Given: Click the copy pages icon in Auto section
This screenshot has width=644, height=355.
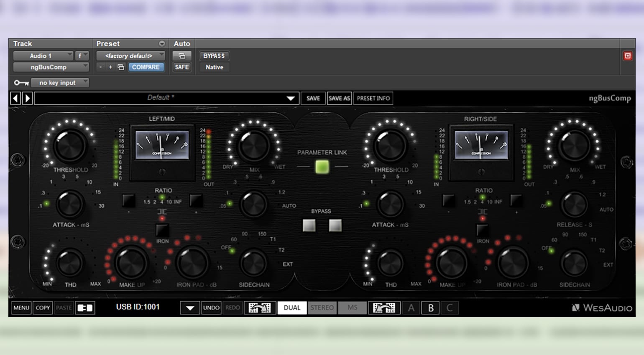Looking at the screenshot, I should coord(182,56).
